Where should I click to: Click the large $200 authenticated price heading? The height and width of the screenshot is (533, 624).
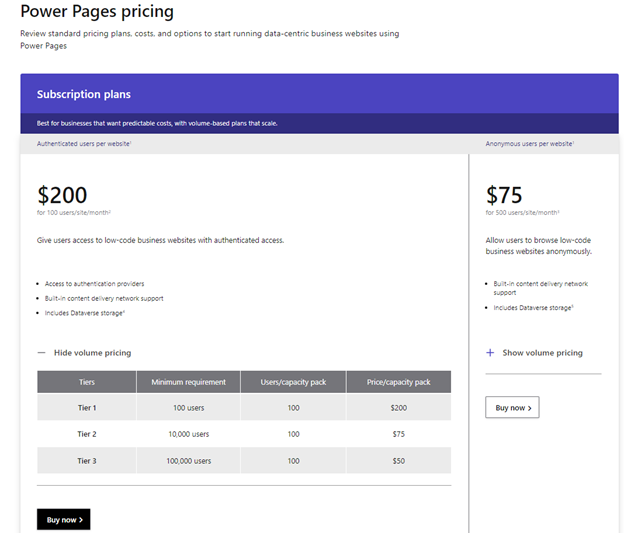[62, 195]
